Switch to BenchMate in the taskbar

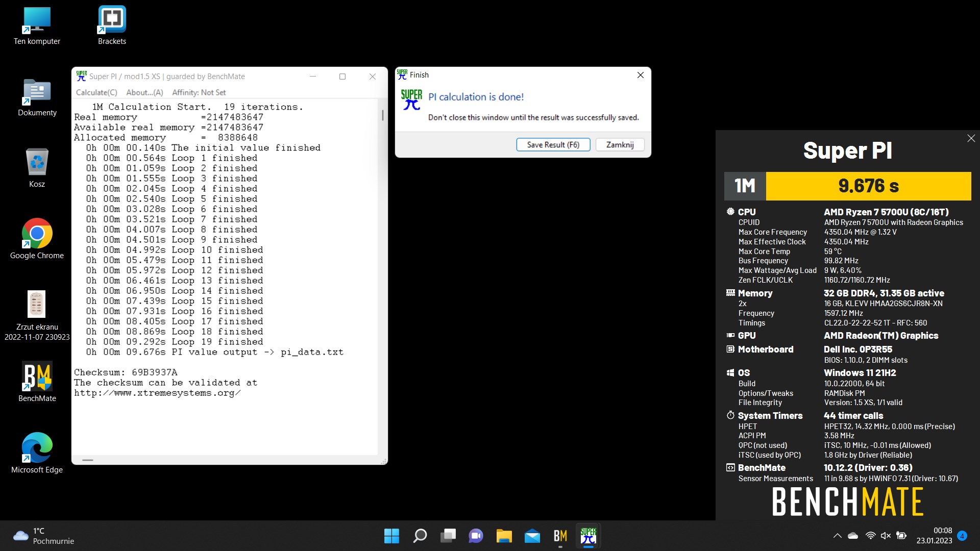(x=560, y=536)
